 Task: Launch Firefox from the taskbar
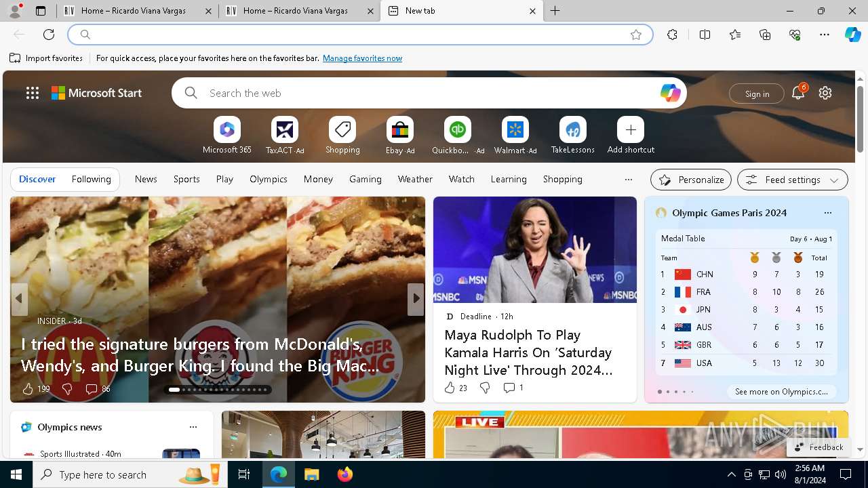345,474
